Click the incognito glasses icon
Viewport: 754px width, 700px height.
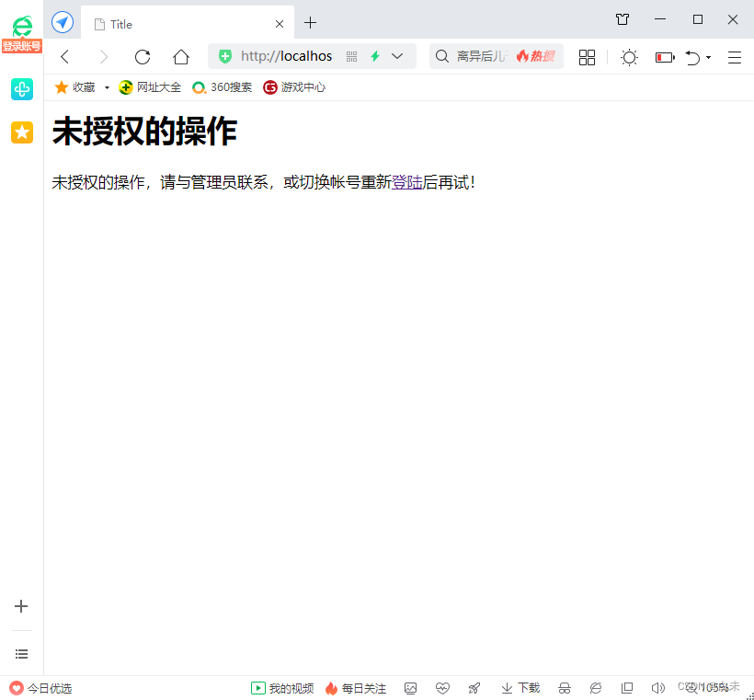(x=564, y=688)
